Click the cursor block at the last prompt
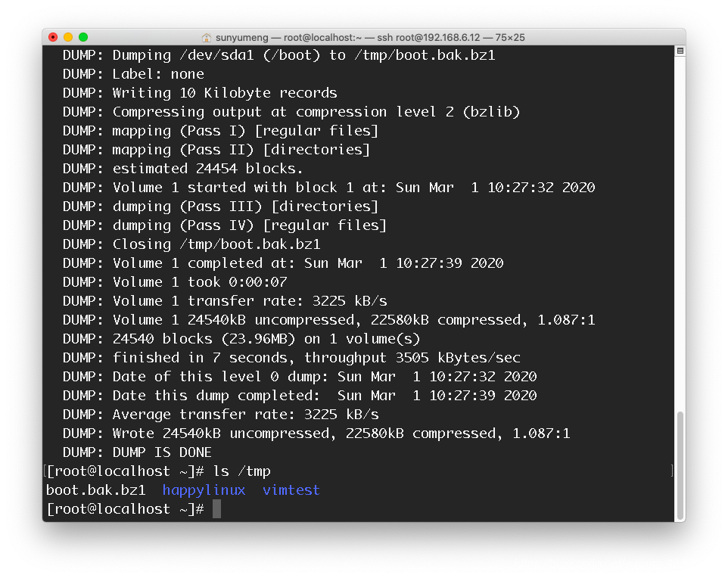 [217, 509]
